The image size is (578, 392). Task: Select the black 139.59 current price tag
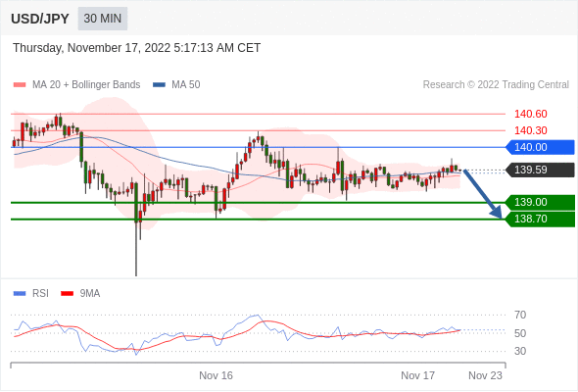coord(540,170)
